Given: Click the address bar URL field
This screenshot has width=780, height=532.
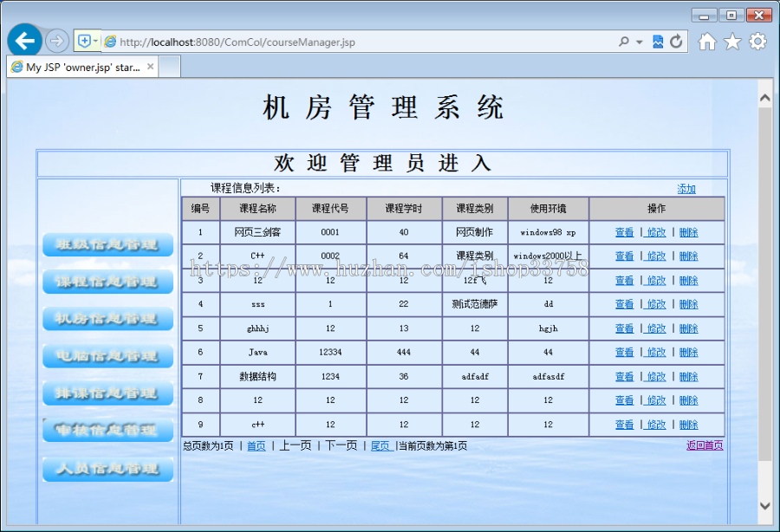Looking at the screenshot, I should tap(347, 40).
